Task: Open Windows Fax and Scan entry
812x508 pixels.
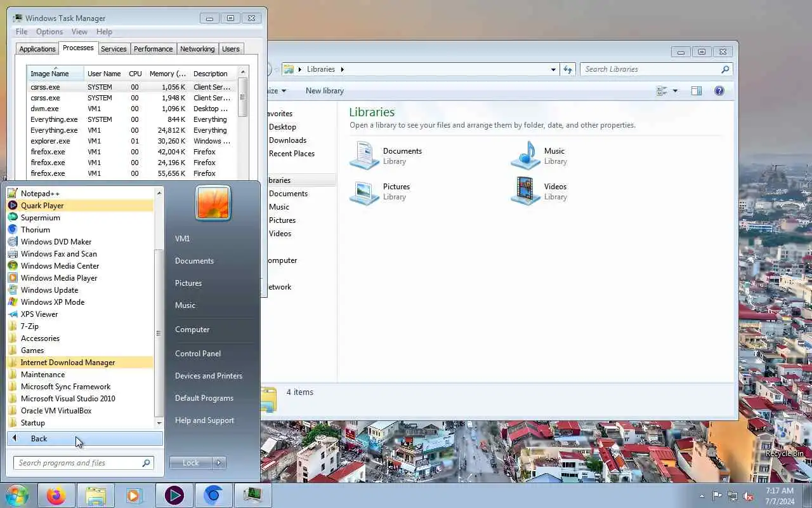Action: tap(80, 254)
